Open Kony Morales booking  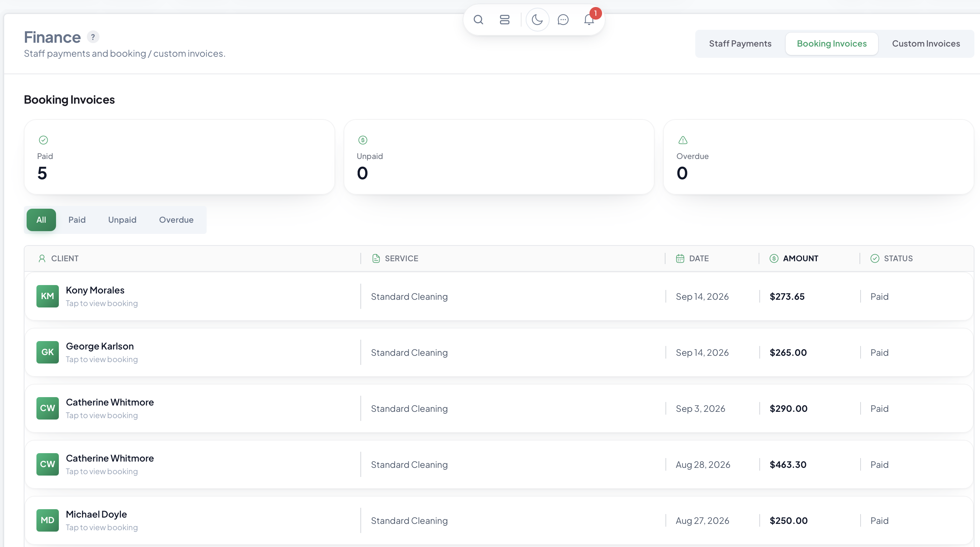pyautogui.click(x=95, y=290)
